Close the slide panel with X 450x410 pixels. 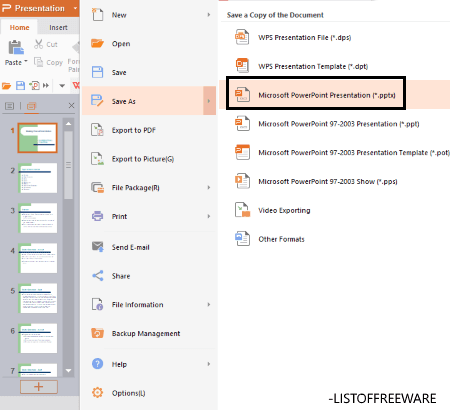tap(71, 106)
